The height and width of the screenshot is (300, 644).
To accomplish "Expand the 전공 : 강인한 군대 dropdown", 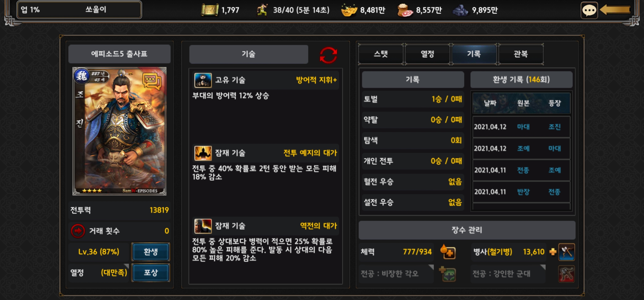I will coord(508,274).
